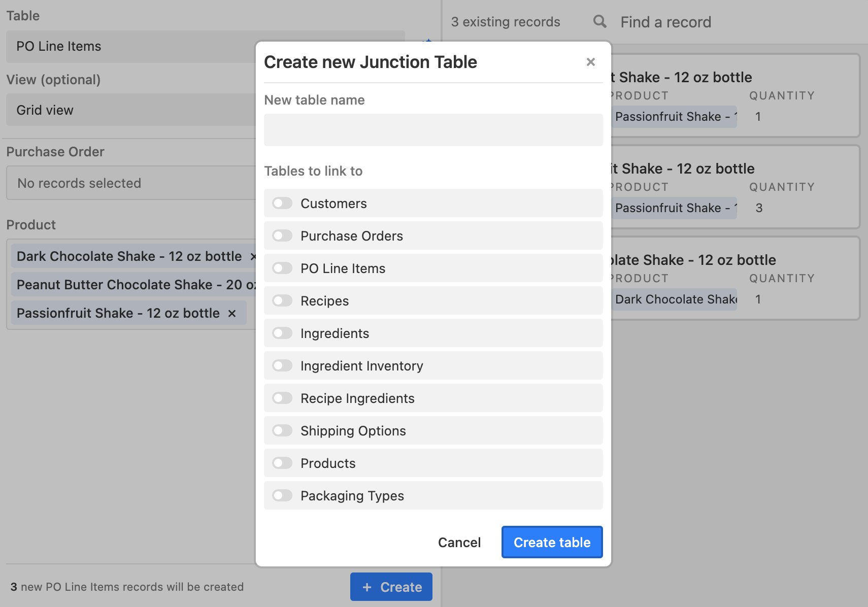Viewport: 868px width, 607px height.
Task: Click the search magnifier icon
Action: coord(599,22)
